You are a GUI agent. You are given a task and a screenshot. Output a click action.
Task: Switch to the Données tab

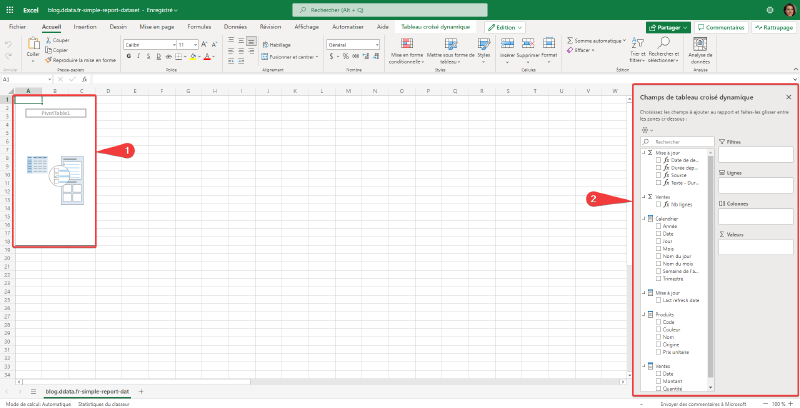(235, 27)
